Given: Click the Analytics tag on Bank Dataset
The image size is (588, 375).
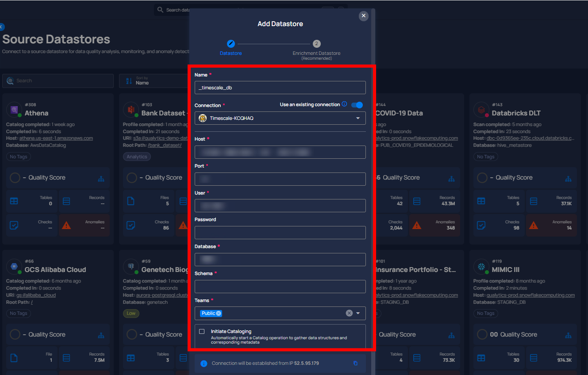Looking at the screenshot, I should [137, 157].
